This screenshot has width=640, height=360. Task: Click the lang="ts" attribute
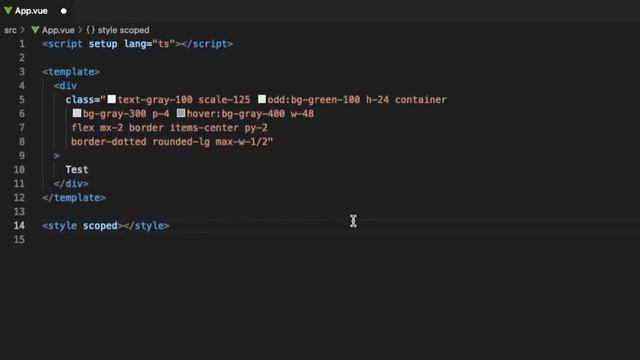[149, 44]
